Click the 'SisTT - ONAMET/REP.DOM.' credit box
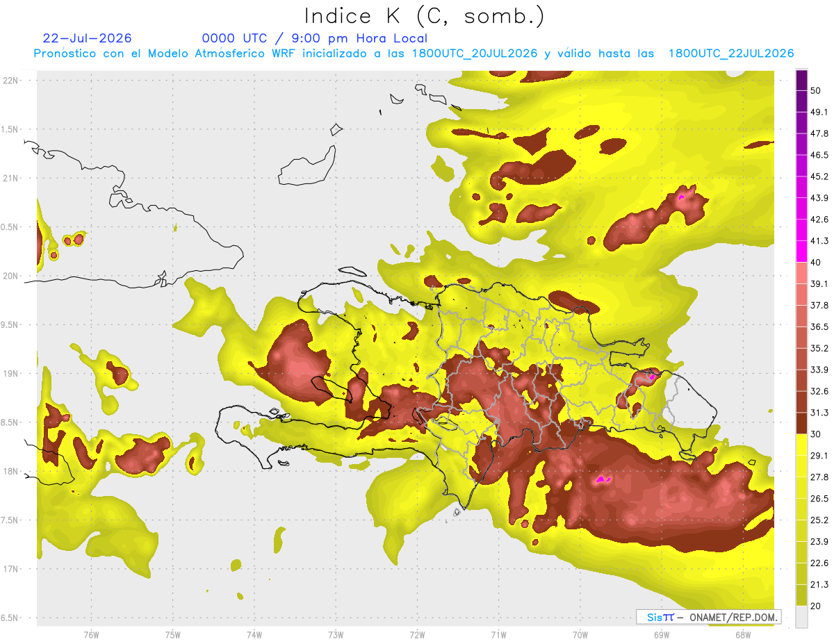The height and width of the screenshot is (644, 834). coord(708,617)
